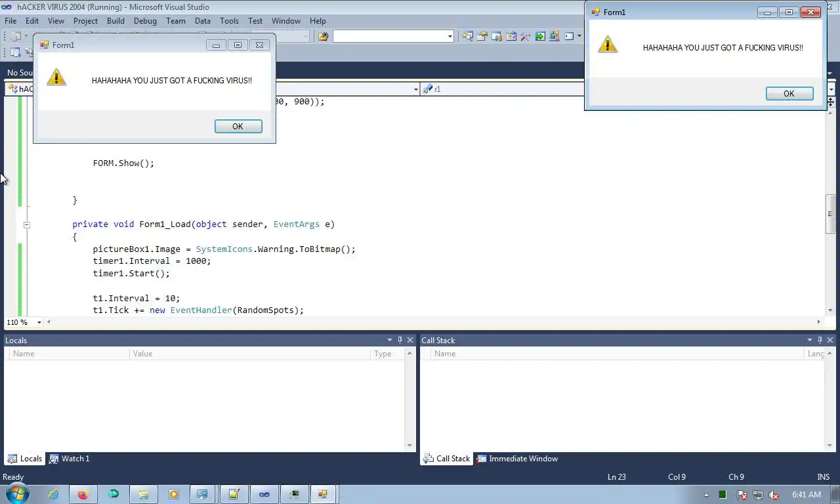
Task: Switch to Visual Studio infinity icon on taskbar
Action: (x=264, y=494)
